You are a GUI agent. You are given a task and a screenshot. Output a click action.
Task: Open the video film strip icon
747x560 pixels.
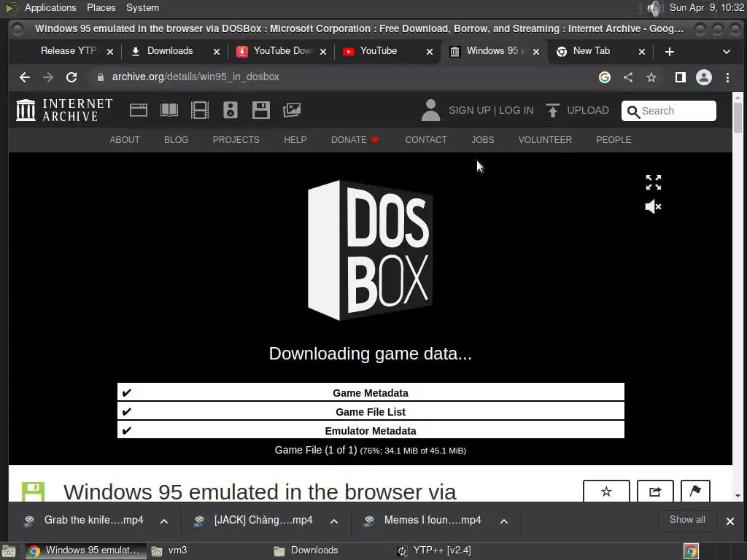(x=200, y=111)
